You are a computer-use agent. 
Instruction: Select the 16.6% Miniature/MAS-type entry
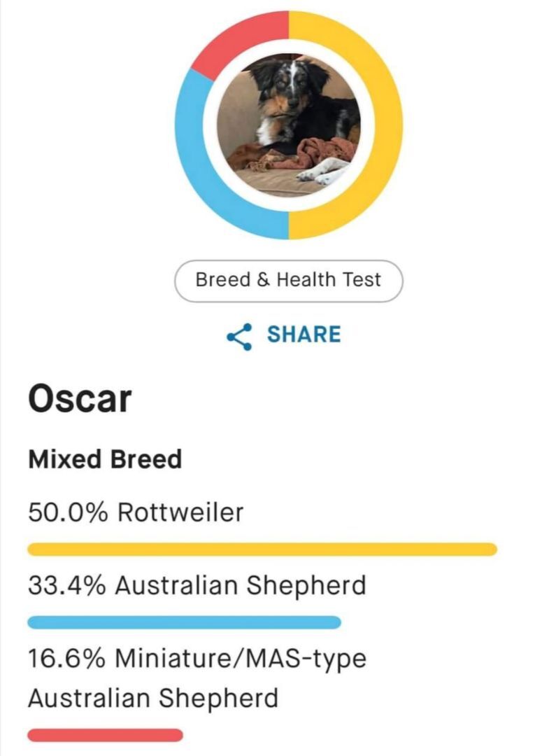point(197,678)
